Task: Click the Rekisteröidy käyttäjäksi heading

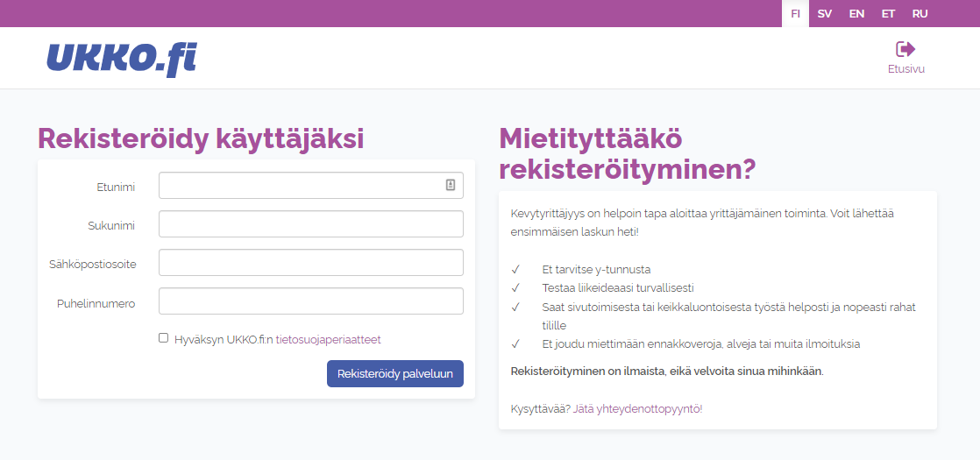Action: pyautogui.click(x=201, y=138)
